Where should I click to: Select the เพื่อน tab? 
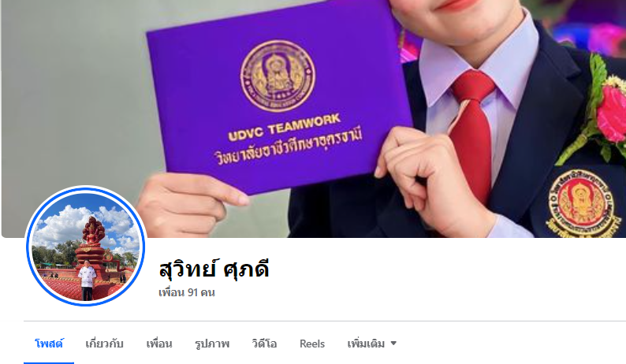[159, 344]
